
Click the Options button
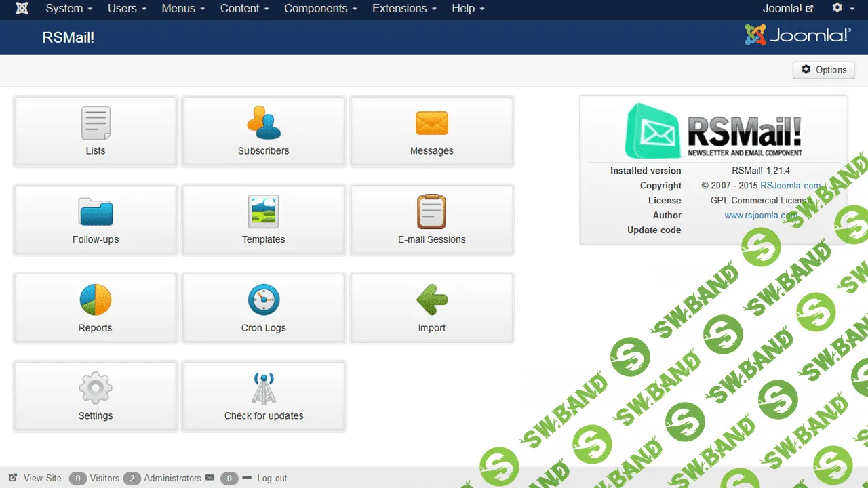[x=823, y=69]
